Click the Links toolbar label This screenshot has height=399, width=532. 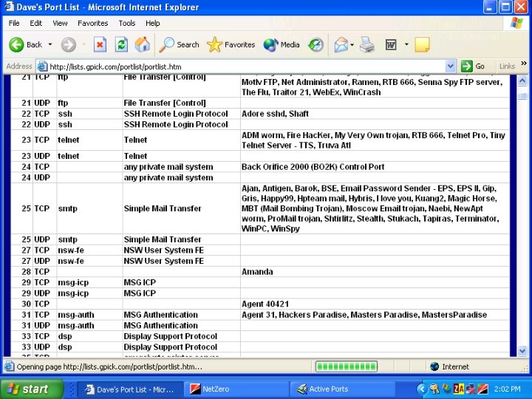pos(507,66)
